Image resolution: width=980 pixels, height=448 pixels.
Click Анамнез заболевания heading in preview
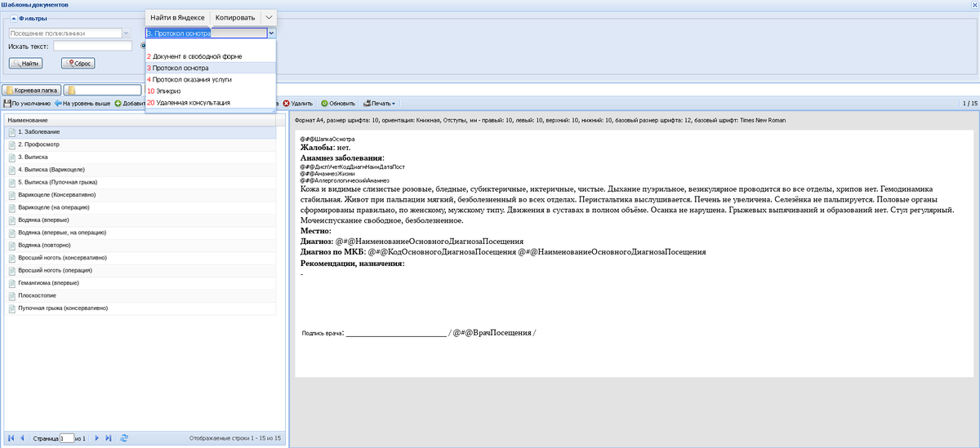pyautogui.click(x=342, y=158)
